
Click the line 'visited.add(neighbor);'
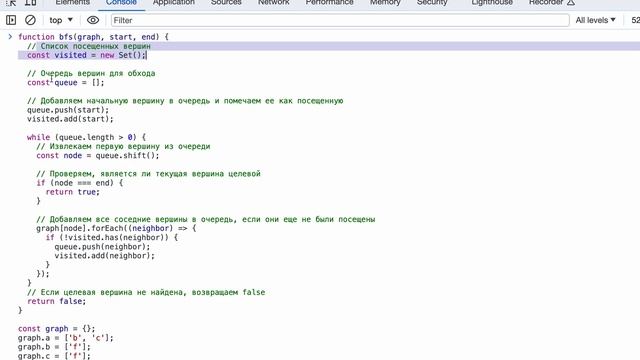pos(104,256)
